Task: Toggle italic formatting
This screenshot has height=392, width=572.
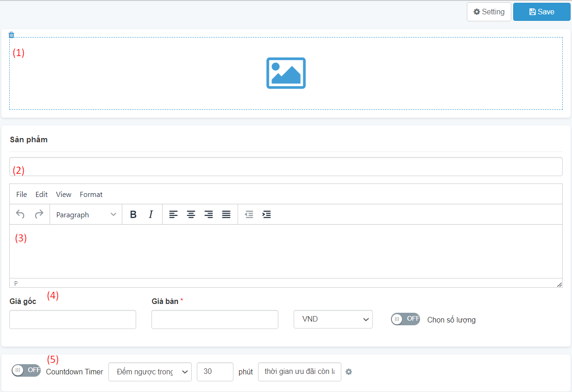Action: pyautogui.click(x=151, y=215)
